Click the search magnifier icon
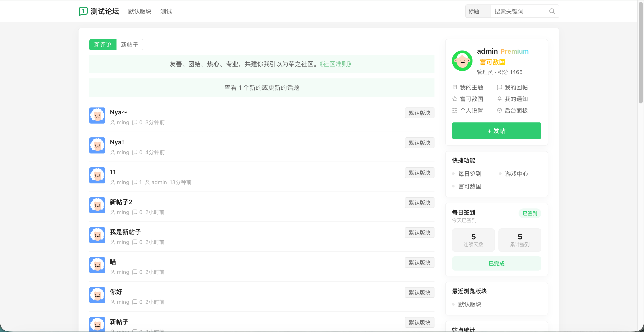Screen dimensions: 644x332 click(552, 11)
